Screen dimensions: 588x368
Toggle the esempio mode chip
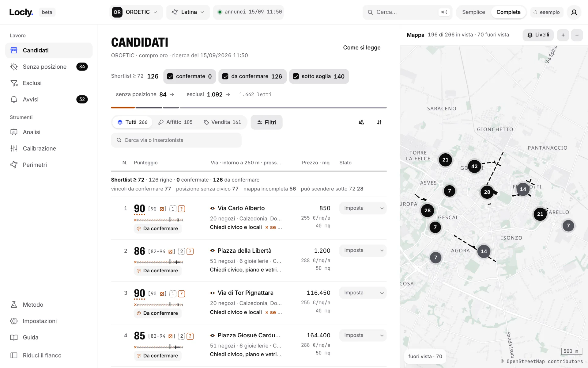tap(547, 12)
